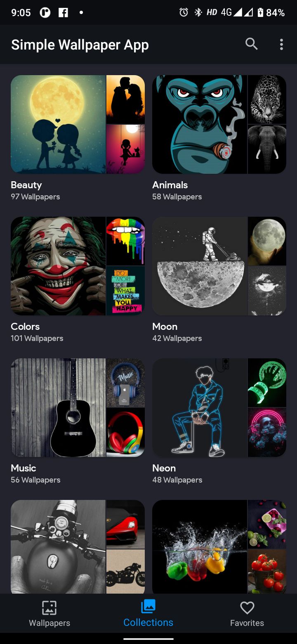Tap the Simple Wallpaper App title
Image resolution: width=297 pixels, height=644 pixels.
80,45
